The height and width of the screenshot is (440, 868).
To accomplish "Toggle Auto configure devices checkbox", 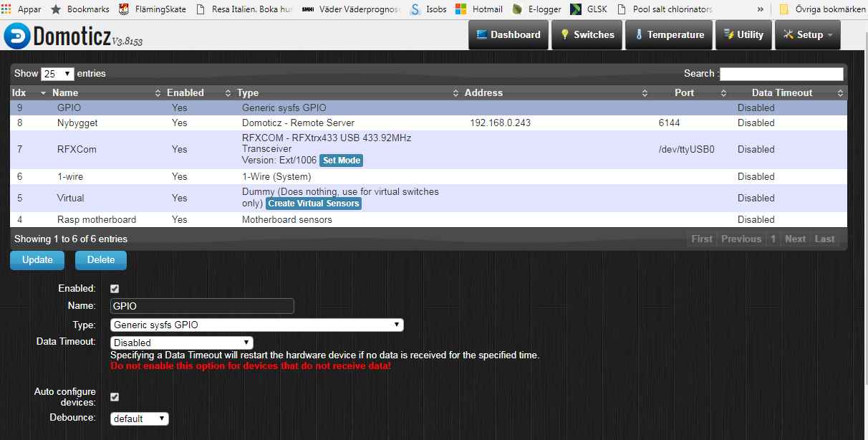I will [115, 397].
